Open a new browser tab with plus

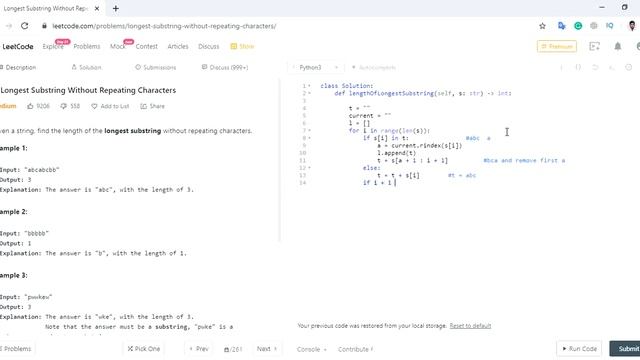pos(116,8)
